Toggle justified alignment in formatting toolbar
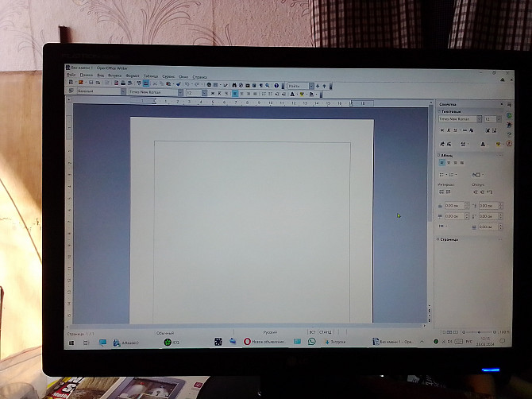Image resolution: width=532 pixels, height=399 pixels. click(x=254, y=94)
